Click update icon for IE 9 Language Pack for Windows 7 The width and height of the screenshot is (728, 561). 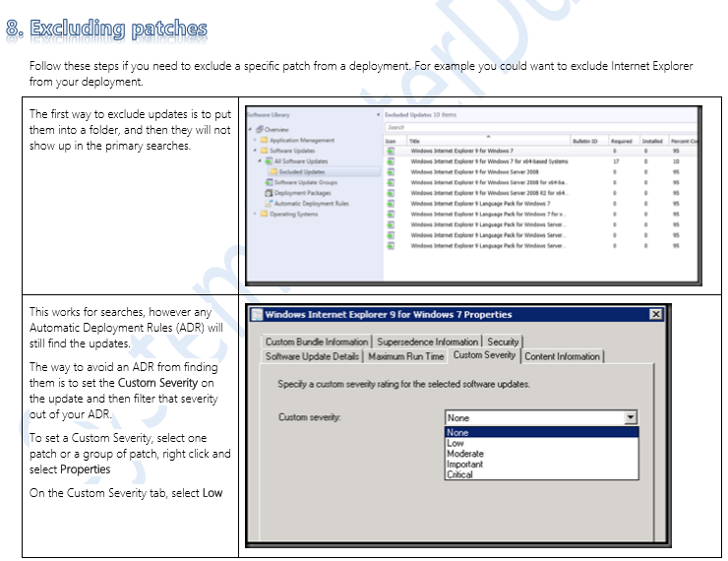pyautogui.click(x=391, y=204)
